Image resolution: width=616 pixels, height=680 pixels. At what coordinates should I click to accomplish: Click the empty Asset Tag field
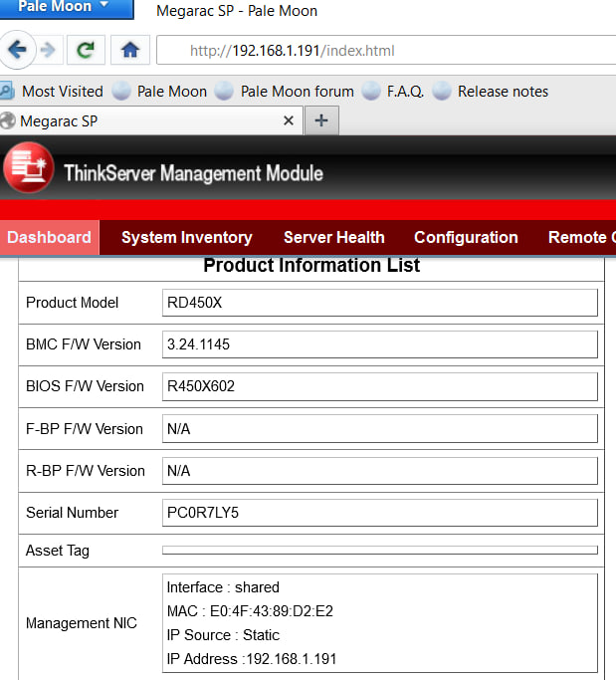[x=380, y=550]
